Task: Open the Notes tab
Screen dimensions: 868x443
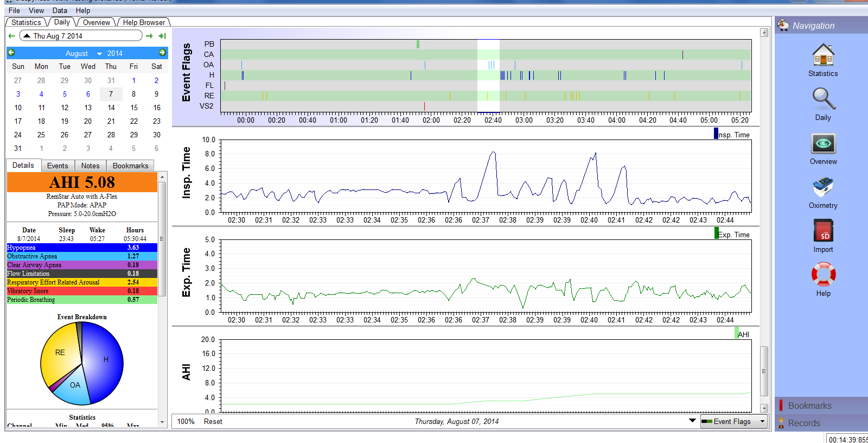Action: (x=91, y=166)
